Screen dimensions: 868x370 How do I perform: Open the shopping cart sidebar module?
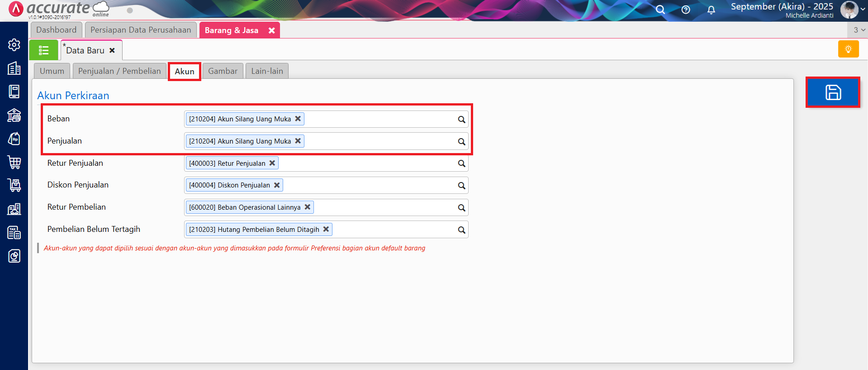click(x=14, y=162)
